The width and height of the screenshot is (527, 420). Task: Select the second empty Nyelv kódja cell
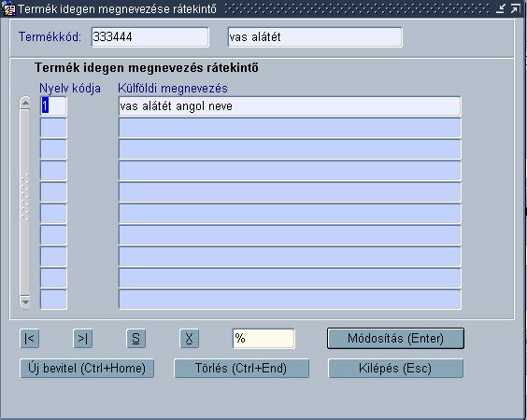click(x=53, y=149)
